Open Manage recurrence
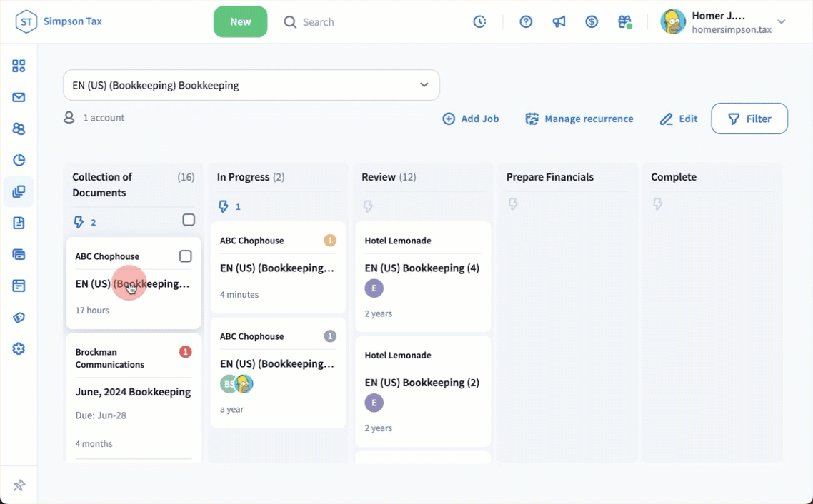 click(x=579, y=119)
